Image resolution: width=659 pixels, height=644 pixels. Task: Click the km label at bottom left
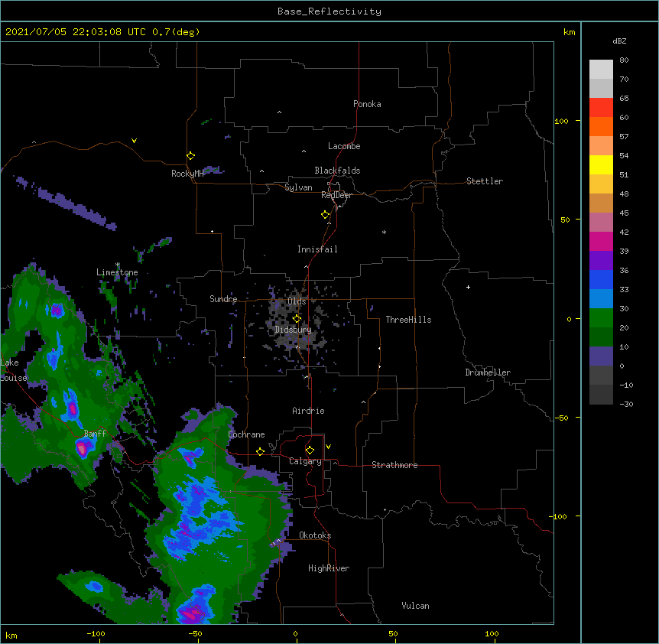[11, 636]
